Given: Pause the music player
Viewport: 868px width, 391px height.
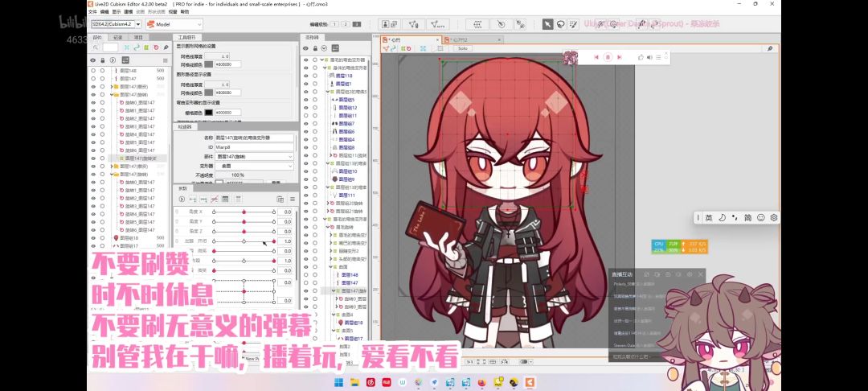Looking at the screenshot, I should tap(608, 57).
